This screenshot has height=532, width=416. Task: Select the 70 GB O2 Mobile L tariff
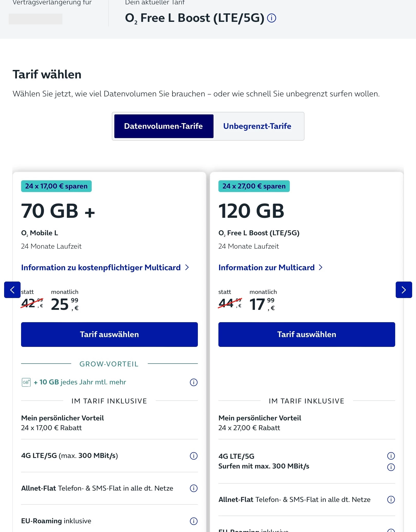[x=109, y=335]
